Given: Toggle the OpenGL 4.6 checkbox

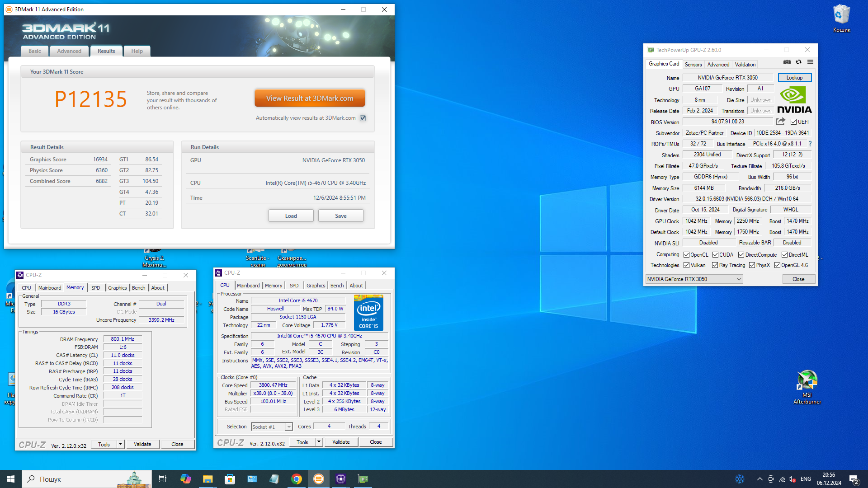Looking at the screenshot, I should coord(777,265).
